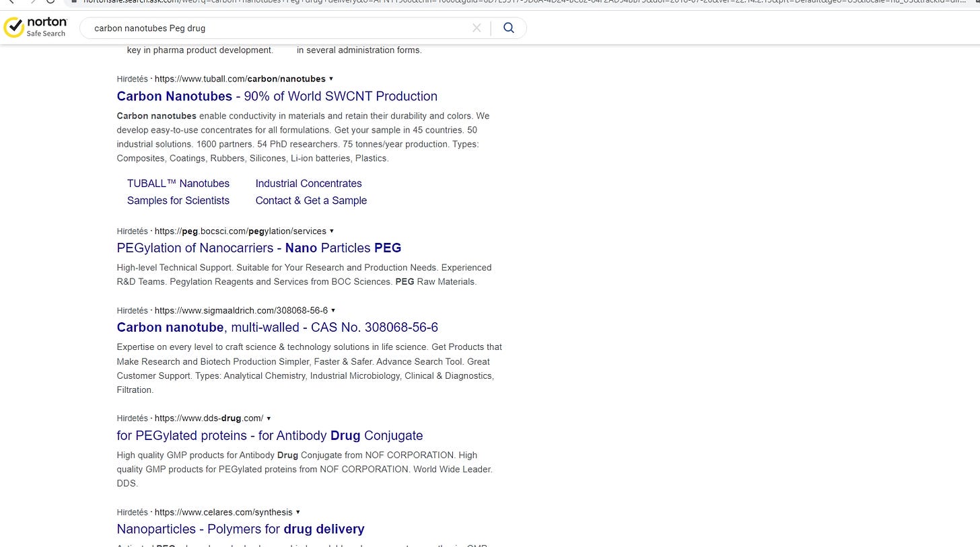Open Nanoparticles - Polymers for drug delivery result
980x547 pixels.
click(x=240, y=529)
